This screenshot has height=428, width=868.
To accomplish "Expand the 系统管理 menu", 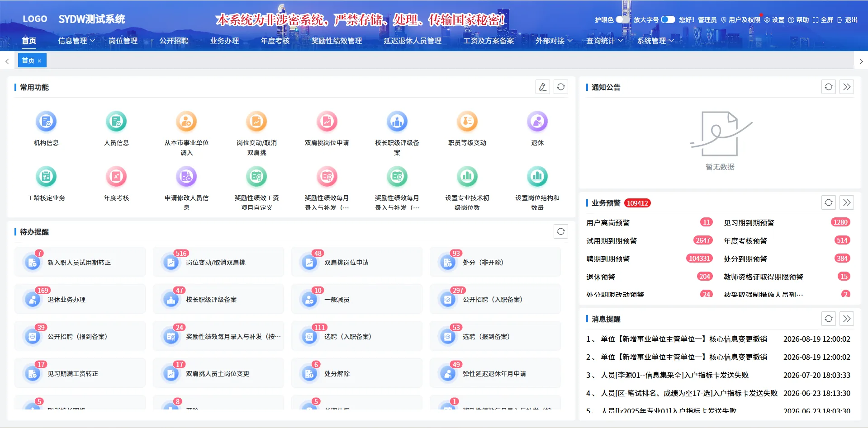I will 655,41.
